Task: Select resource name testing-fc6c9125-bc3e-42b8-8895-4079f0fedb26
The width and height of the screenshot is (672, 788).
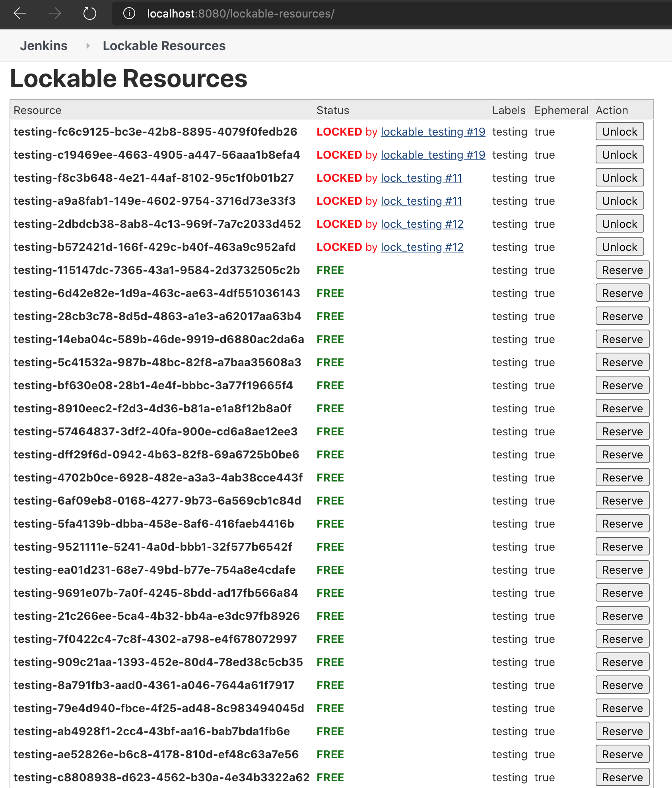Action: click(155, 132)
